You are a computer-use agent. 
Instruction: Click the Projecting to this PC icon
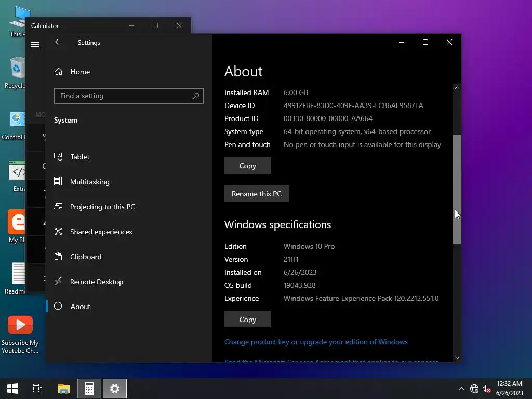(58, 206)
